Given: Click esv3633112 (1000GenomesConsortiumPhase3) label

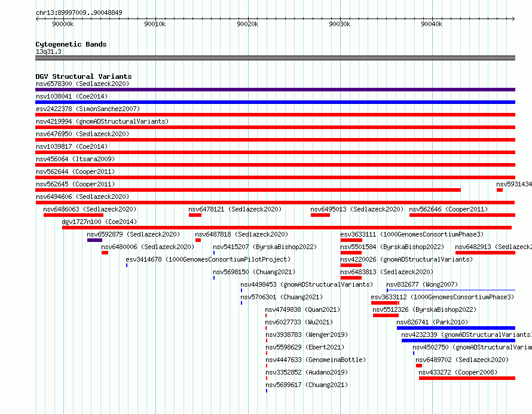Looking at the screenshot, I should pyautogui.click(x=442, y=297).
